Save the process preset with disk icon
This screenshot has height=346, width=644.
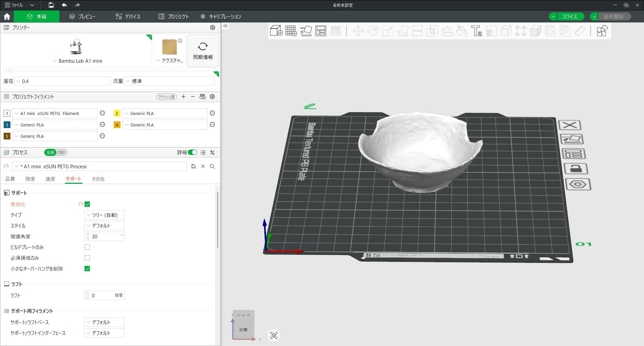194,166
